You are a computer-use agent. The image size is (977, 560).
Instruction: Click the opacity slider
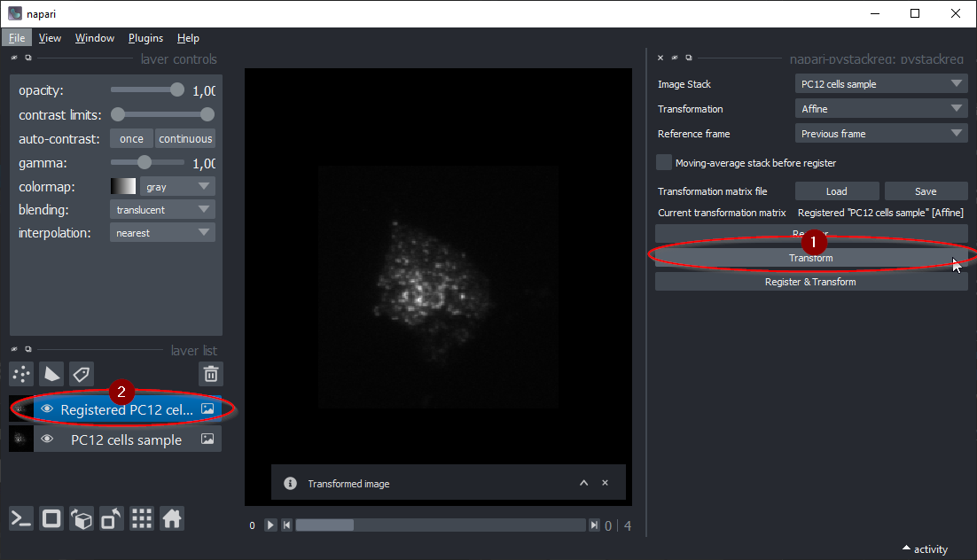point(147,90)
